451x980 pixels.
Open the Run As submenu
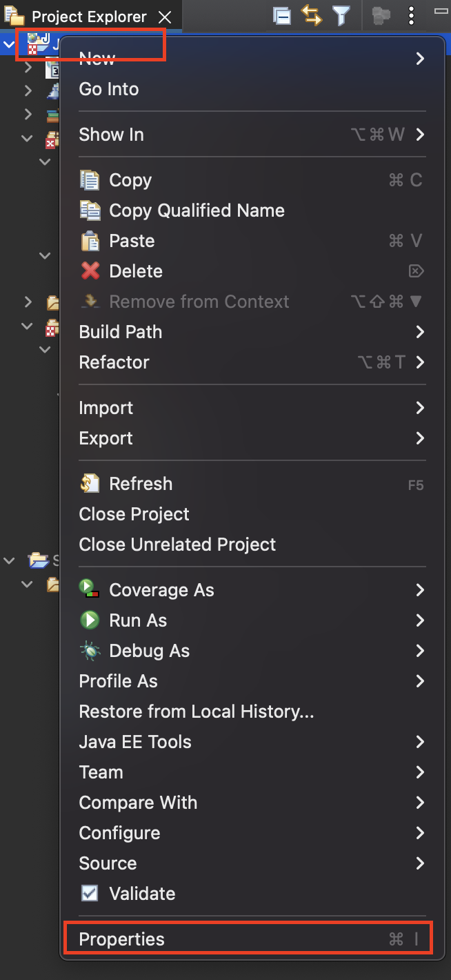(x=138, y=620)
